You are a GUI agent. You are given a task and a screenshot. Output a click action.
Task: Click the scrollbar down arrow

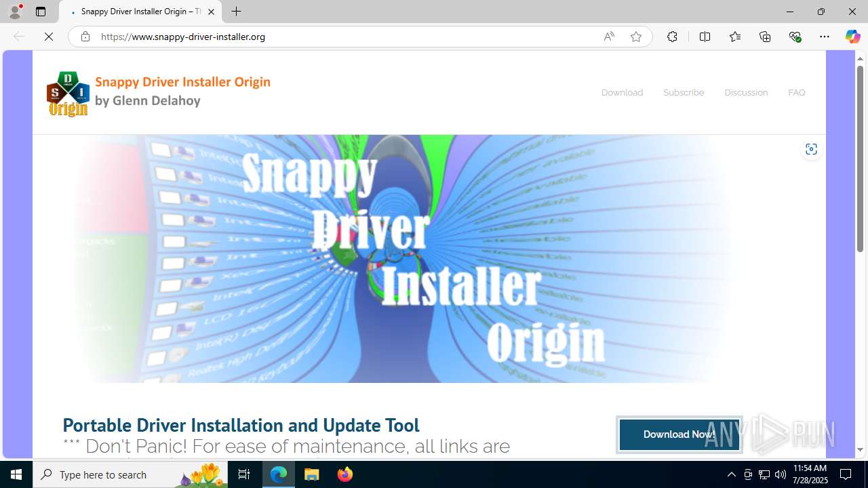coord(860,449)
